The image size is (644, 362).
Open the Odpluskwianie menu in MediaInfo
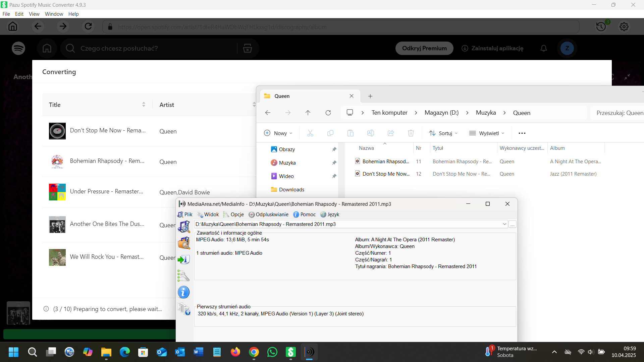268,215
